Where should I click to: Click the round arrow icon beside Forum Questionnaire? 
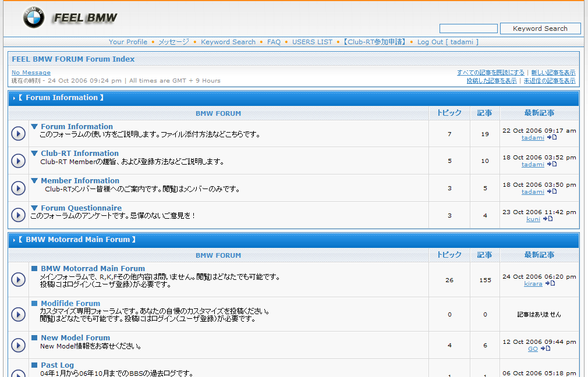click(18, 215)
